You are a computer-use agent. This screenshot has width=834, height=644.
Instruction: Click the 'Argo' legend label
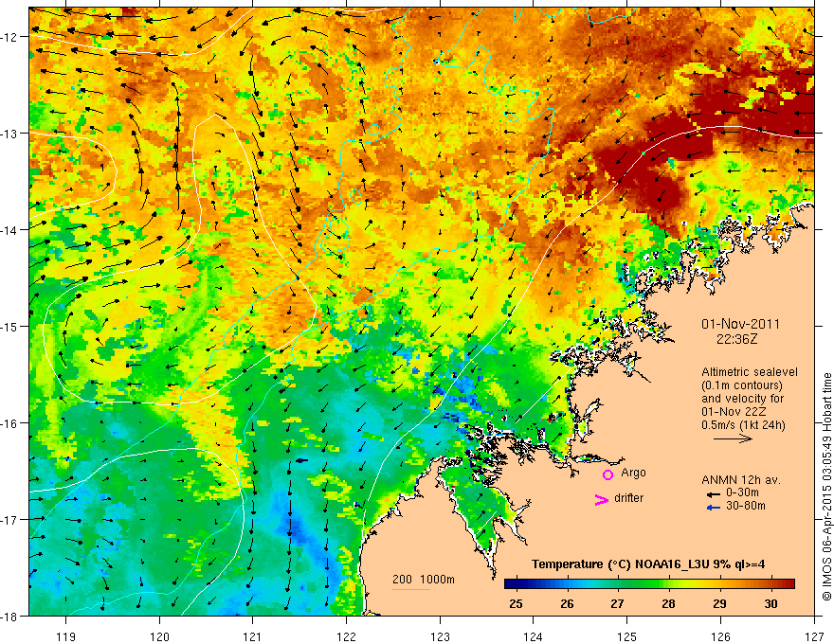click(x=633, y=473)
